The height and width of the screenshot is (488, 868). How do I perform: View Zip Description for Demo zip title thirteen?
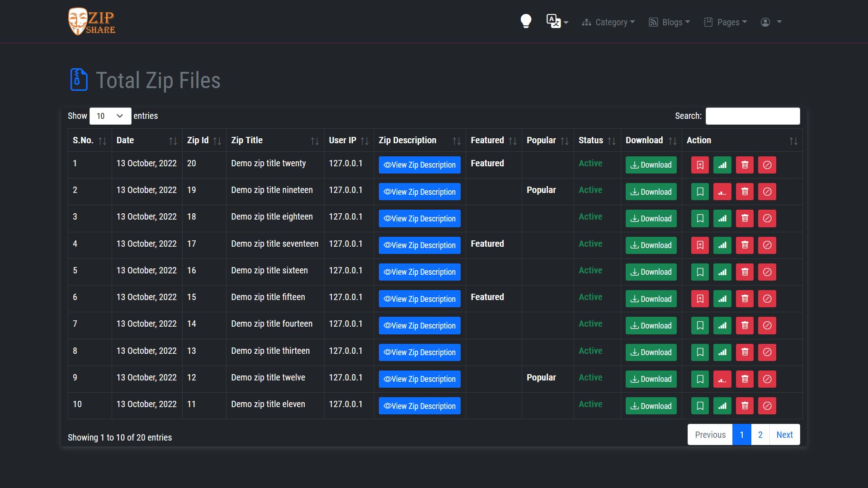pos(419,352)
